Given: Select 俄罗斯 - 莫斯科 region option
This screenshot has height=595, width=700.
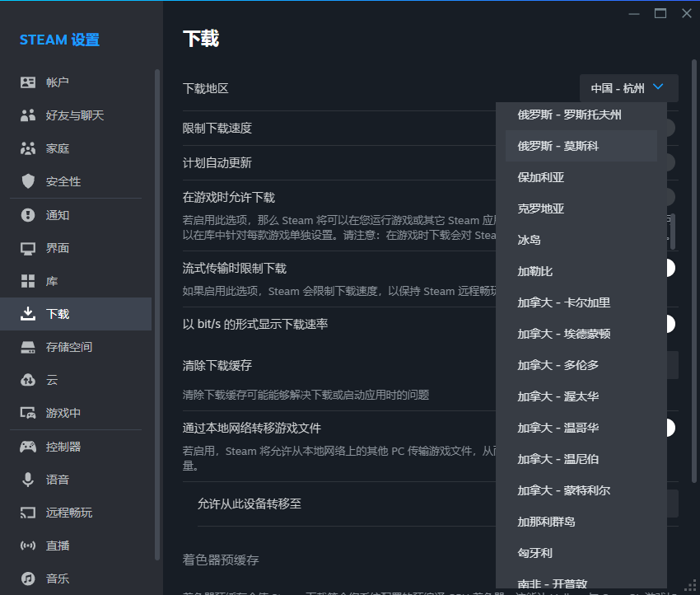Looking at the screenshot, I should (x=581, y=146).
